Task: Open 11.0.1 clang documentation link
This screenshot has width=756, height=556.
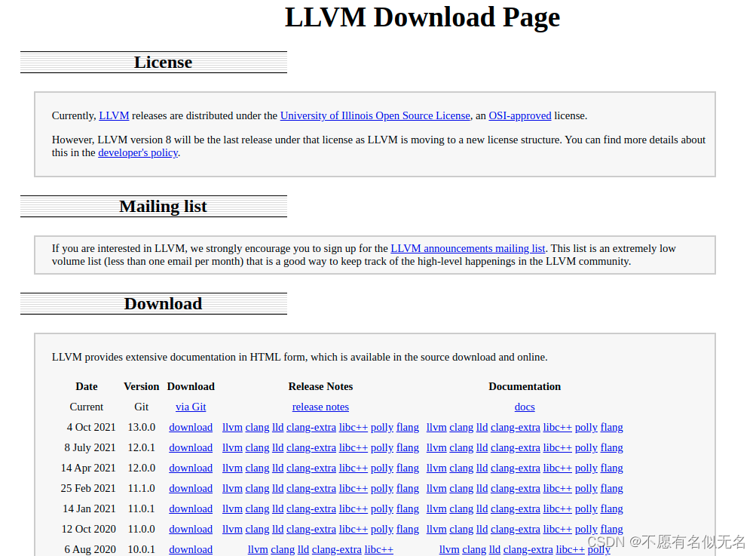Action: (x=461, y=508)
